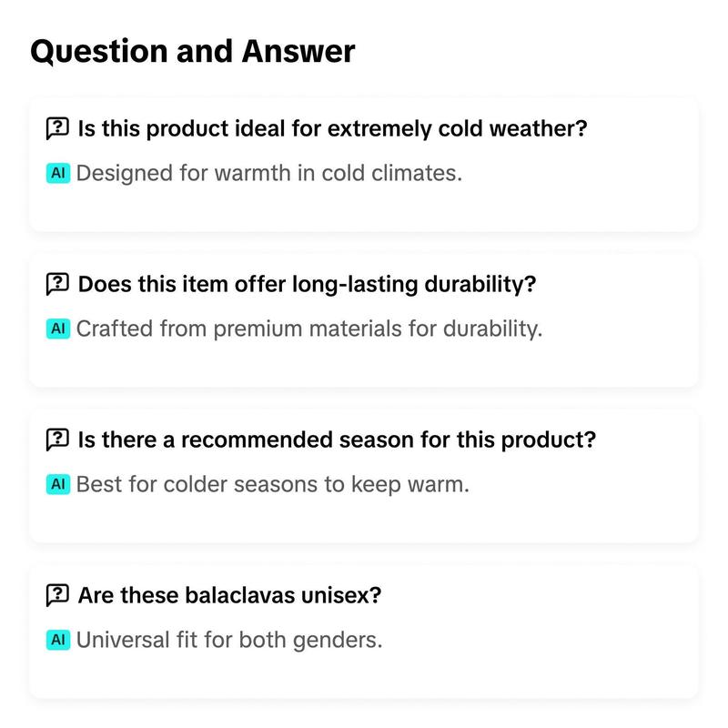Open 'Are these balaclavas unisex?' question
Screen dimensions: 728x728
[229, 595]
